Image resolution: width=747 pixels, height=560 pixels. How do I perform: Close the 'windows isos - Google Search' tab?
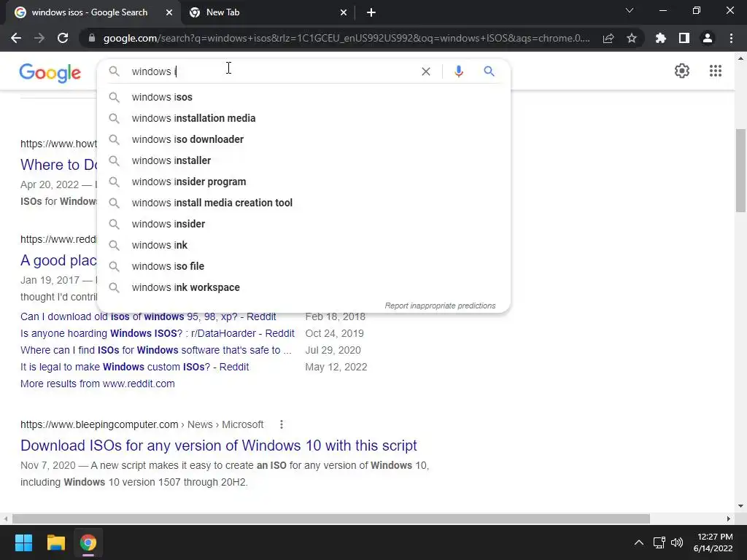pyautogui.click(x=169, y=13)
